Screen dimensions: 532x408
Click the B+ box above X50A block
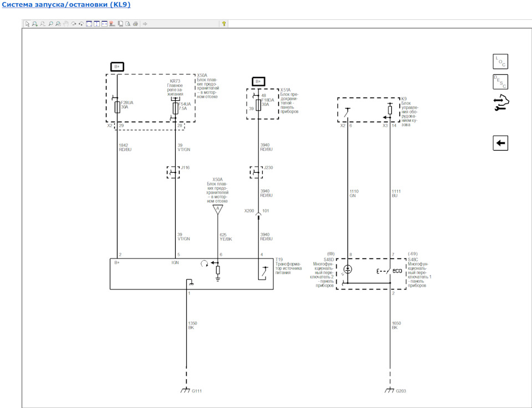(x=117, y=66)
